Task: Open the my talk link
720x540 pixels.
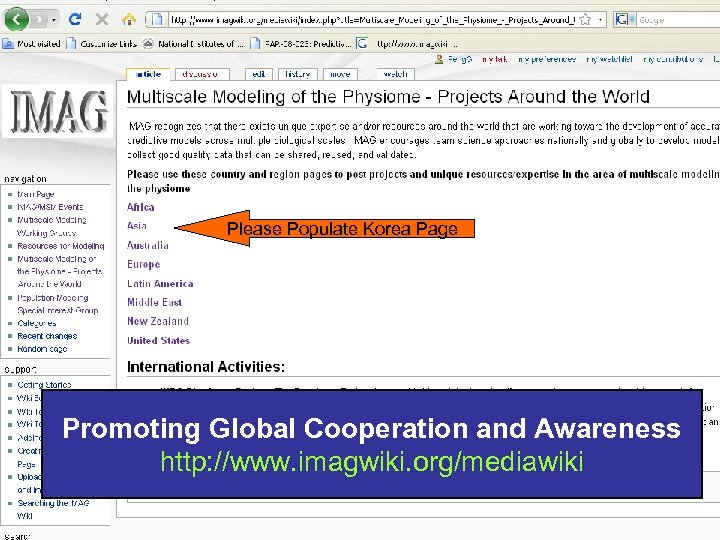Action: pos(495,59)
